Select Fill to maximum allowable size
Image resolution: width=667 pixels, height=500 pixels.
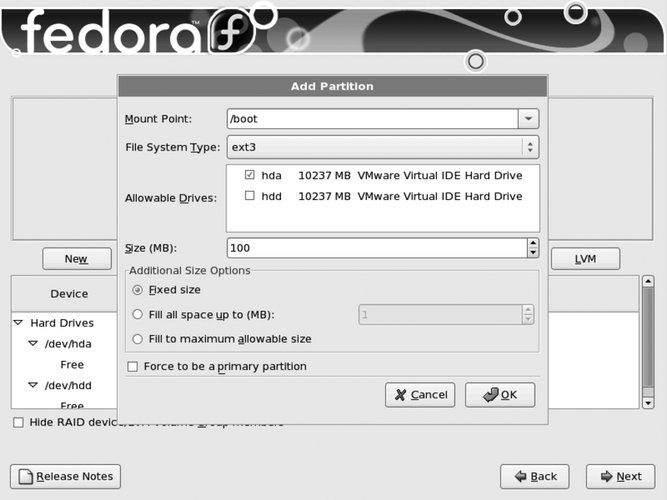[x=137, y=339]
